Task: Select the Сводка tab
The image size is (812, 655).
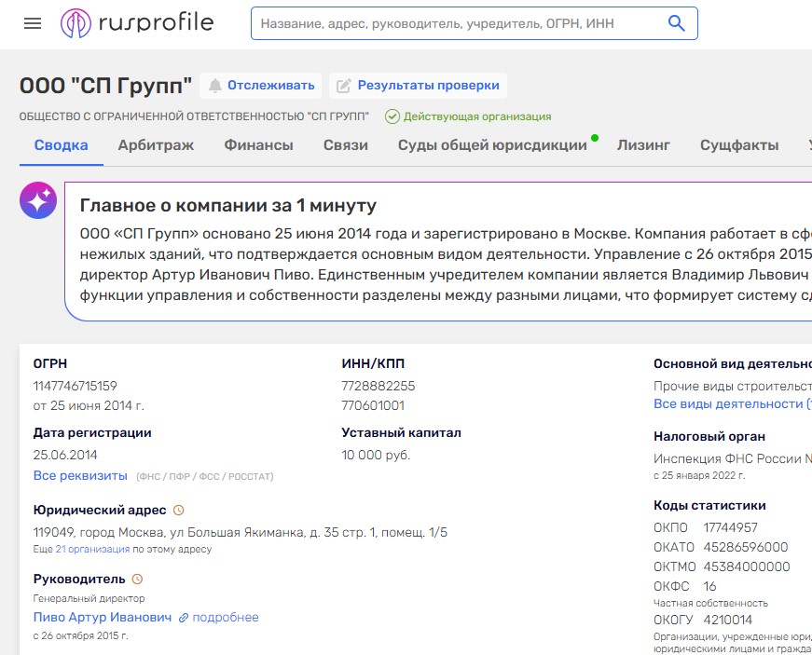Action: click(62, 144)
